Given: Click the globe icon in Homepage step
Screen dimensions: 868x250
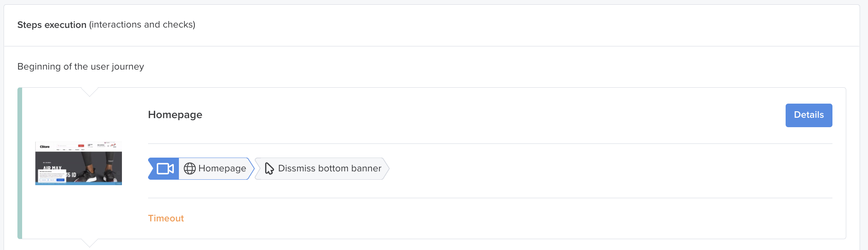Looking at the screenshot, I should click(x=189, y=168).
